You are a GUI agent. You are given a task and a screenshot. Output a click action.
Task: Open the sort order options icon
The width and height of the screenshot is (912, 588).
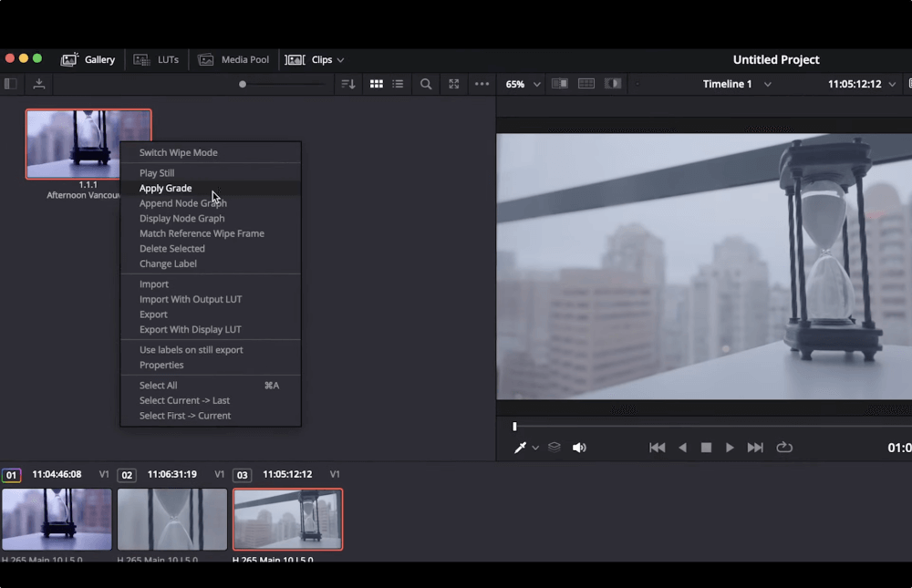tap(347, 84)
